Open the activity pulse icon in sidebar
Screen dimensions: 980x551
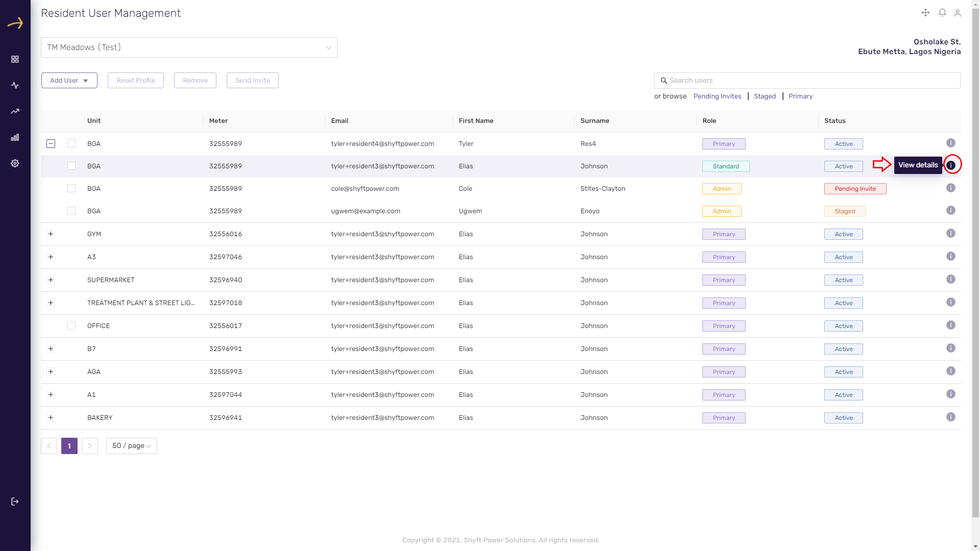pos(15,85)
